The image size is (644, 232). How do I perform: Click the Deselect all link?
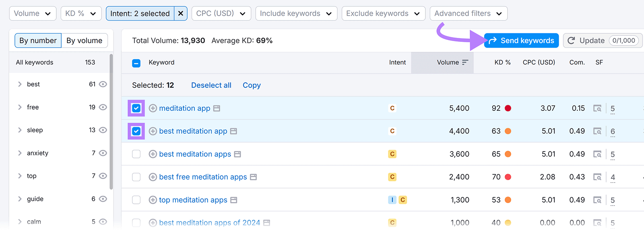(x=211, y=85)
